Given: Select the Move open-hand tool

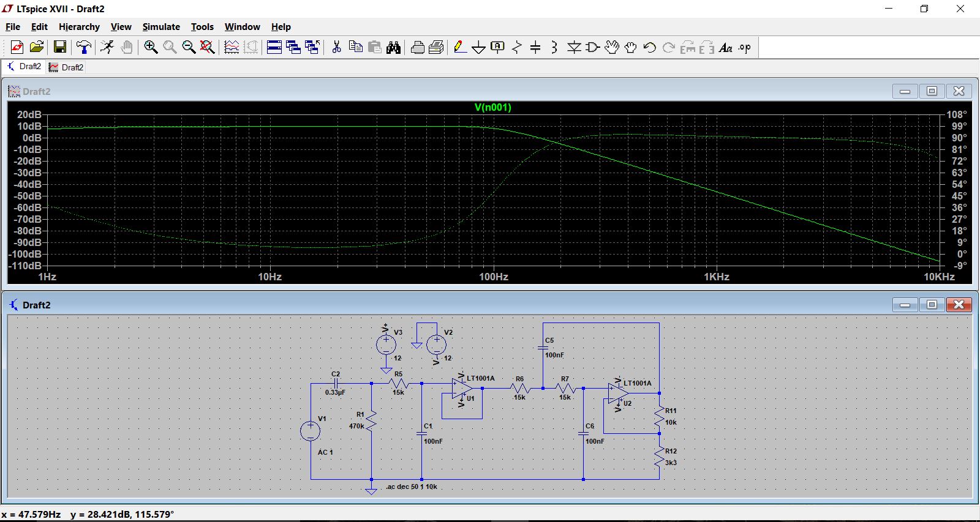Looking at the screenshot, I should point(612,47).
